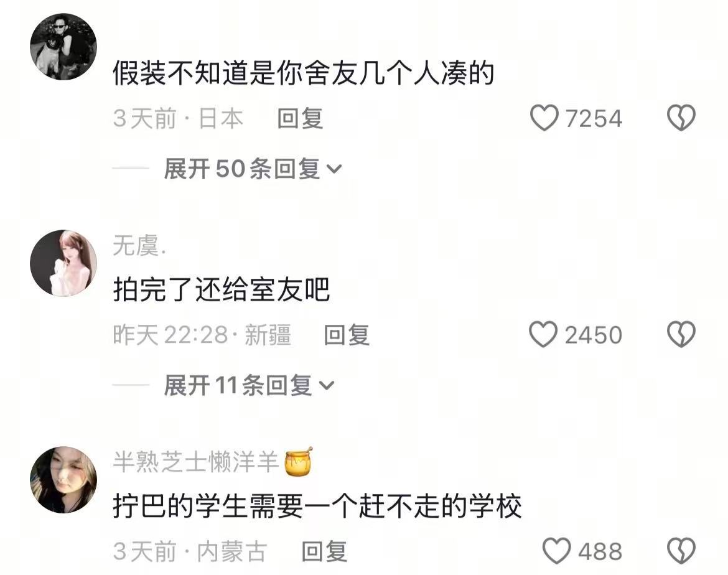Click the chevron beside 展开11条回复

coord(327,385)
